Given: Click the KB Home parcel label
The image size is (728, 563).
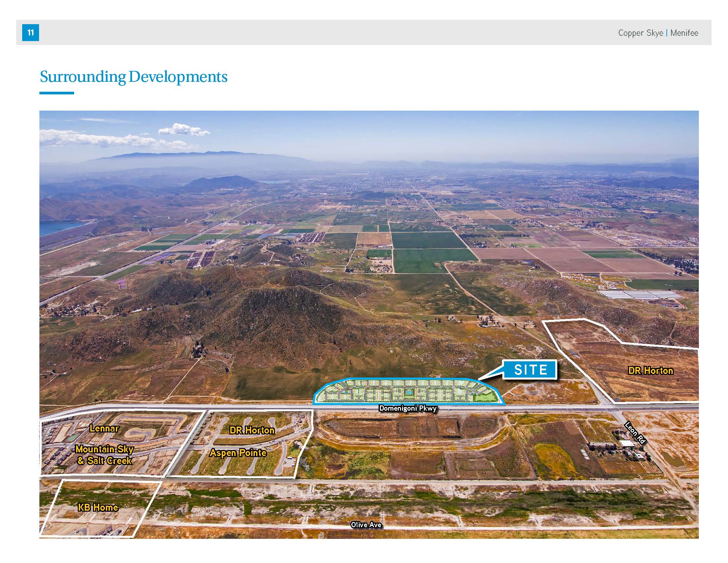Looking at the screenshot, I should click(98, 508).
